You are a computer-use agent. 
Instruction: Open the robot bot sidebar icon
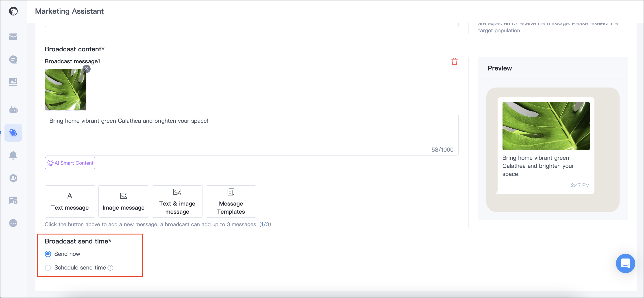coord(13,110)
